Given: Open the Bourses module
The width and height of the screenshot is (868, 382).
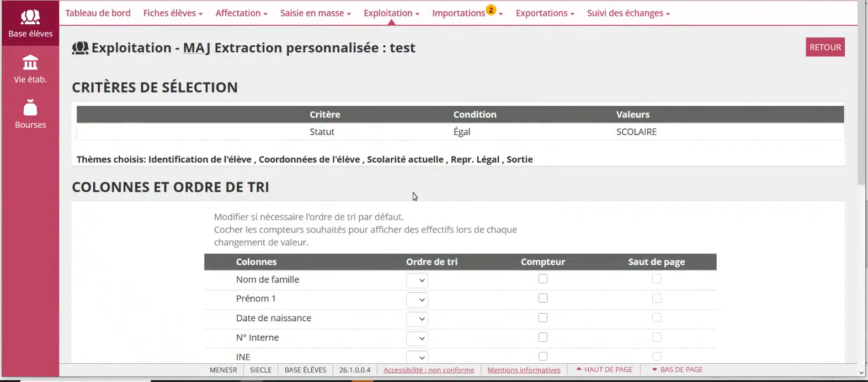Looking at the screenshot, I should click(x=30, y=114).
